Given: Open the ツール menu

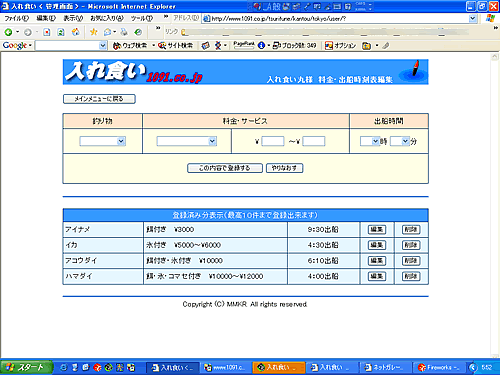Looking at the screenshot, I should (142, 18).
